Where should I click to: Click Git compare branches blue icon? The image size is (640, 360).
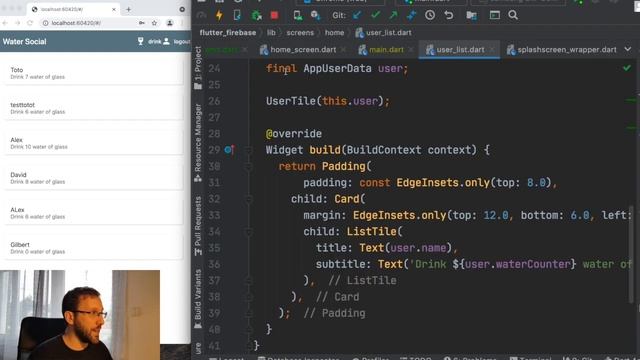pos(411,15)
